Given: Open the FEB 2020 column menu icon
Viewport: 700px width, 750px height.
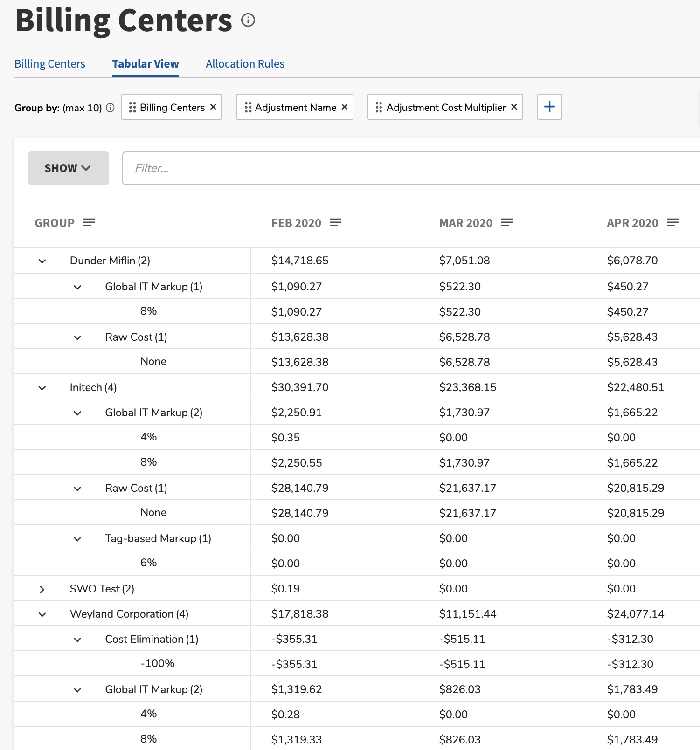Looking at the screenshot, I should click(336, 222).
